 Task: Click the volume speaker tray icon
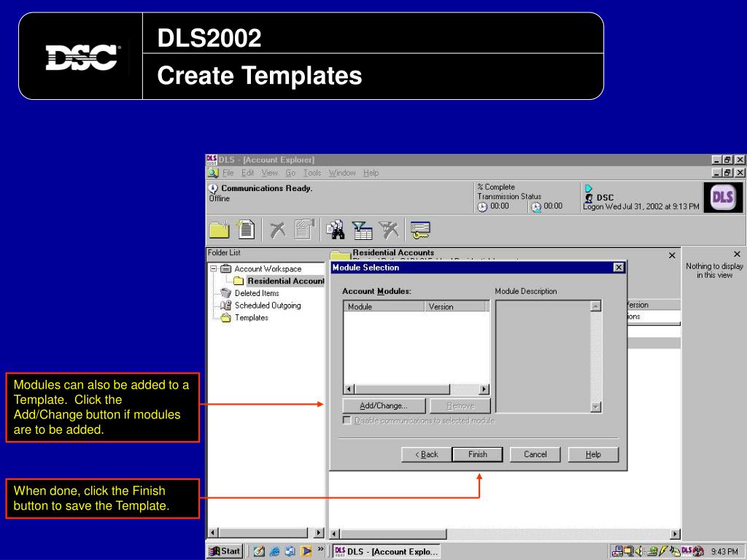639,551
